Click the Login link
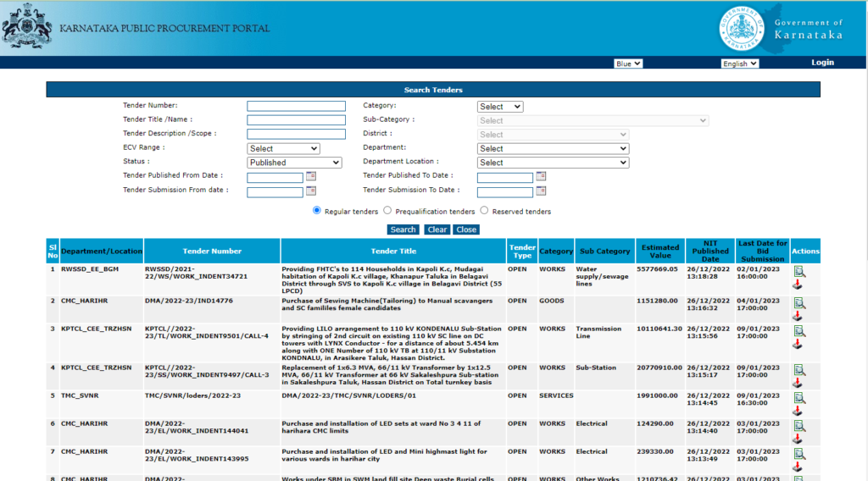The height and width of the screenshot is (481, 868). pos(822,63)
